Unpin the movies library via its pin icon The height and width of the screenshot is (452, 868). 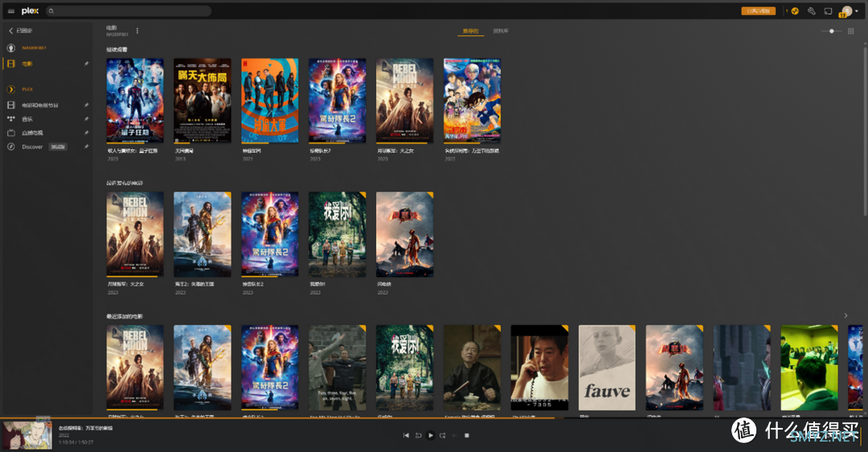coord(86,64)
